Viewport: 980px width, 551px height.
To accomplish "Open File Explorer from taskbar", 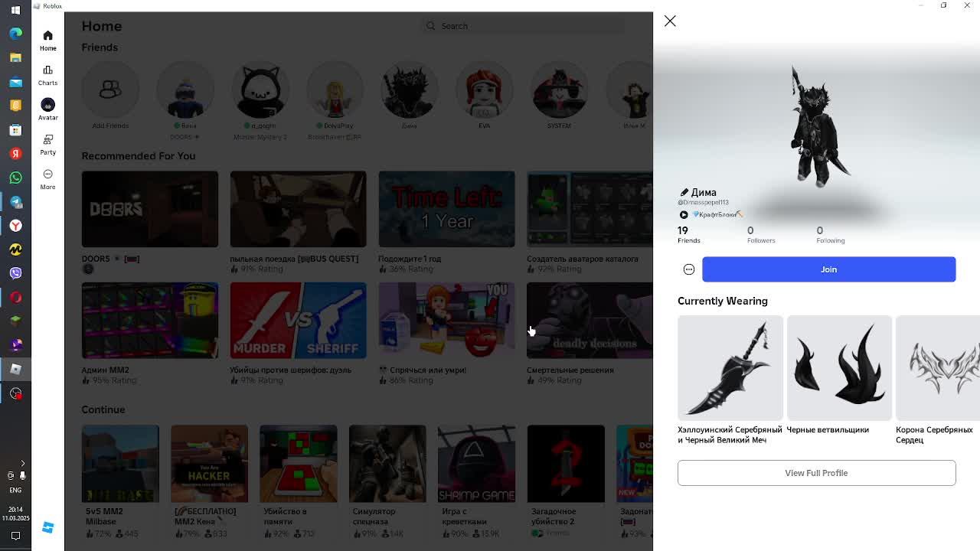I will coord(15,57).
